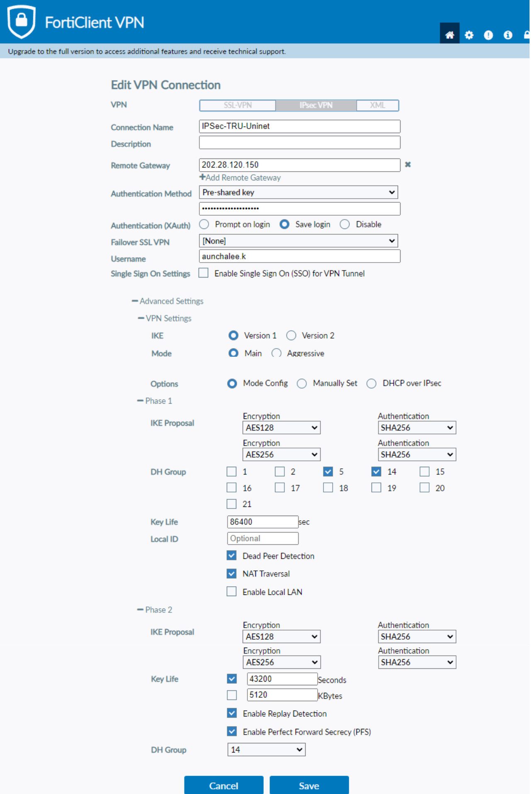Image resolution: width=532 pixels, height=794 pixels.
Task: Open Phase 2 AES128 encryption dropdown
Action: pyautogui.click(x=282, y=637)
